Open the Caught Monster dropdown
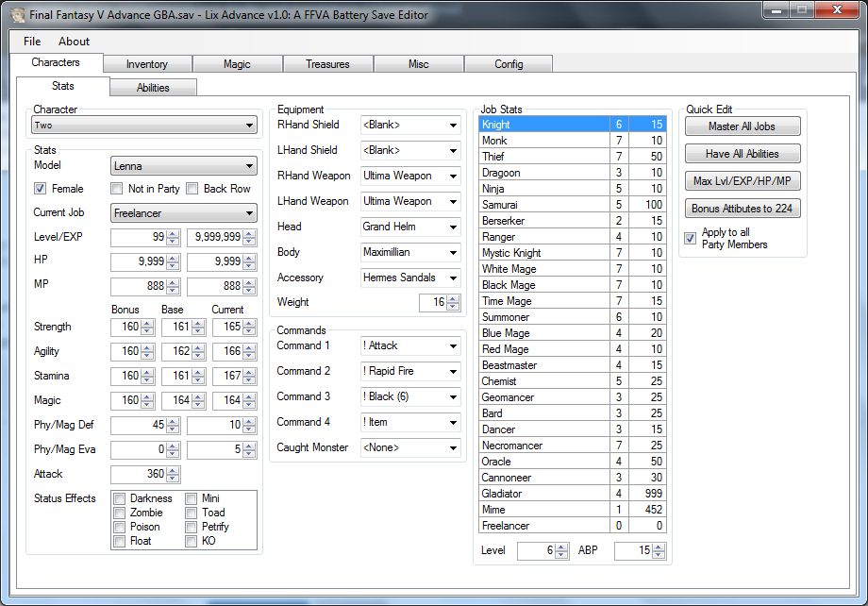868x606 pixels. tap(410, 448)
